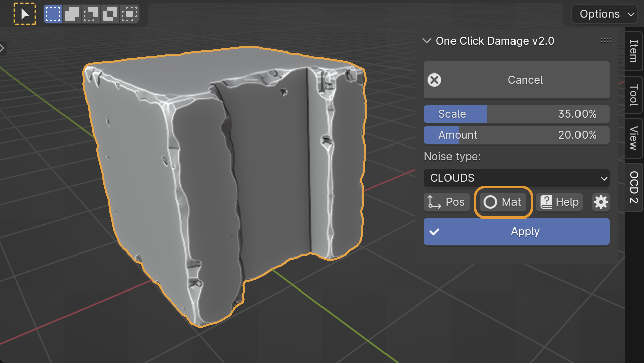Switch to the OCD 2 sidebar tab
Screen dimensions: 644x363
[634, 187]
